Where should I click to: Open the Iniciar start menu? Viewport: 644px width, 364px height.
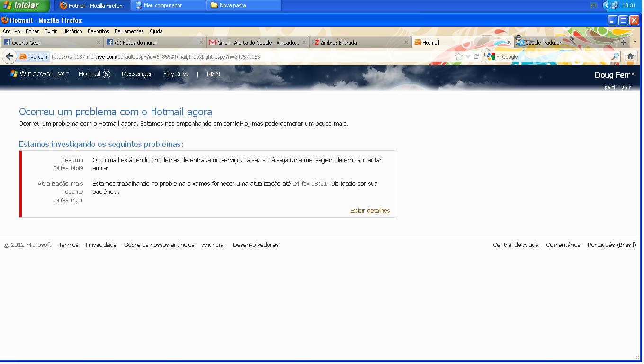coord(25,6)
